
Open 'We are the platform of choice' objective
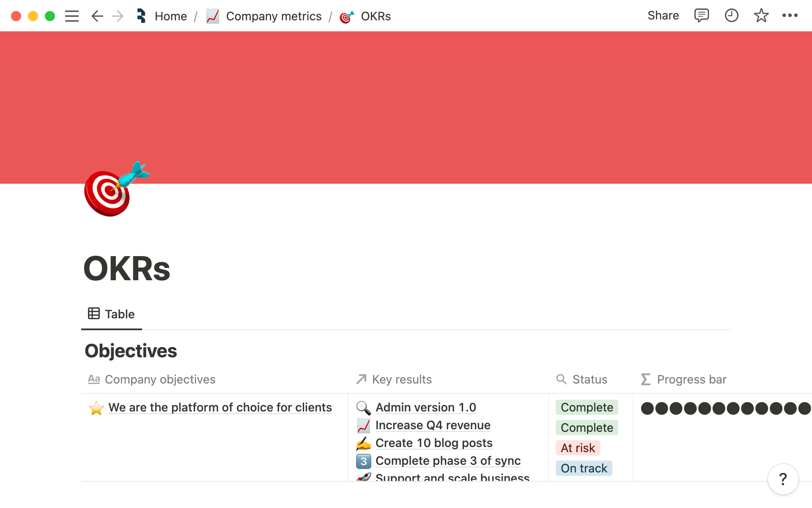click(x=220, y=407)
